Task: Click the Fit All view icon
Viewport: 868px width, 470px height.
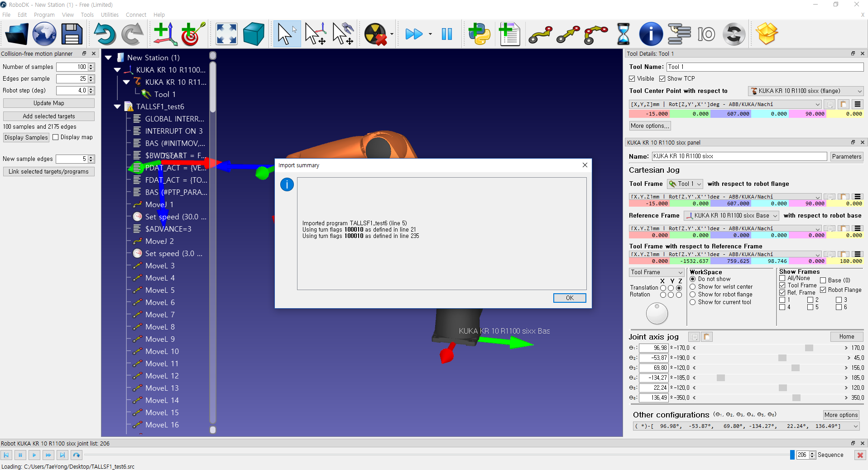Action: [226, 34]
